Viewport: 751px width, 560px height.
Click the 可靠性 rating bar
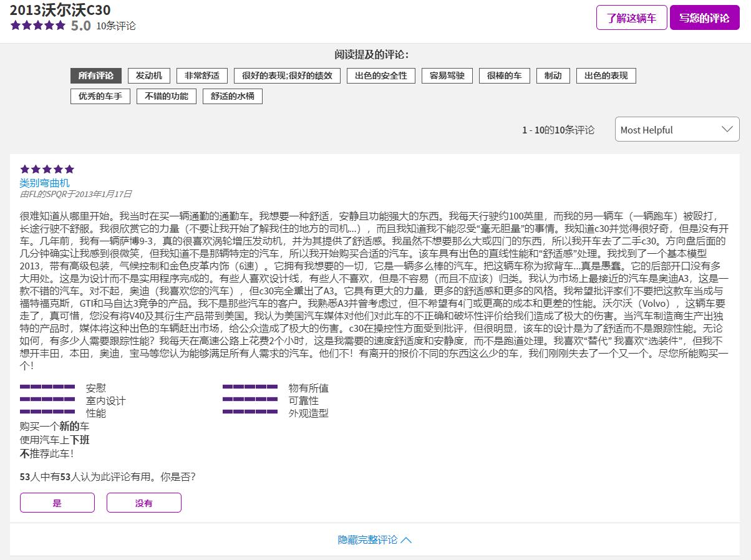click(x=250, y=400)
